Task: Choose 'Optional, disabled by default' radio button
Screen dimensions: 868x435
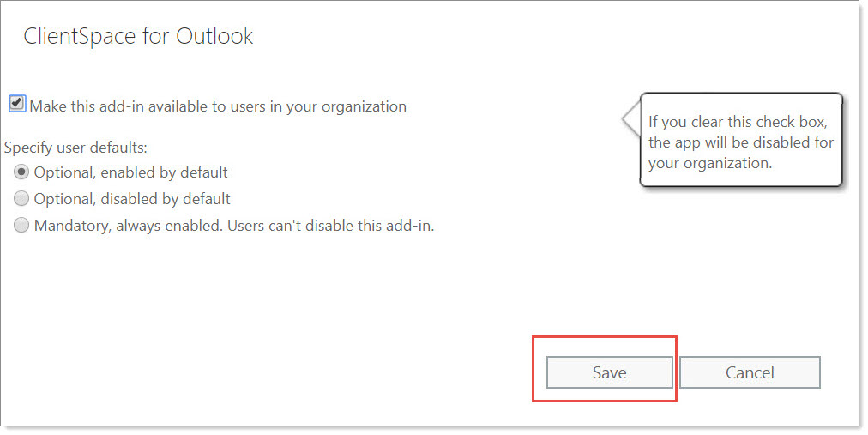Action: point(21,199)
